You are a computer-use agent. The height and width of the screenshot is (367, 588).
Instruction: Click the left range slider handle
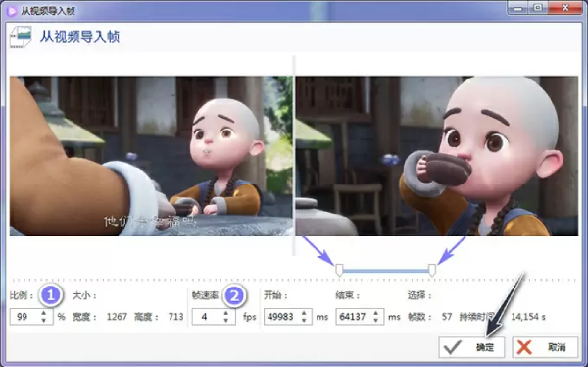click(x=339, y=270)
